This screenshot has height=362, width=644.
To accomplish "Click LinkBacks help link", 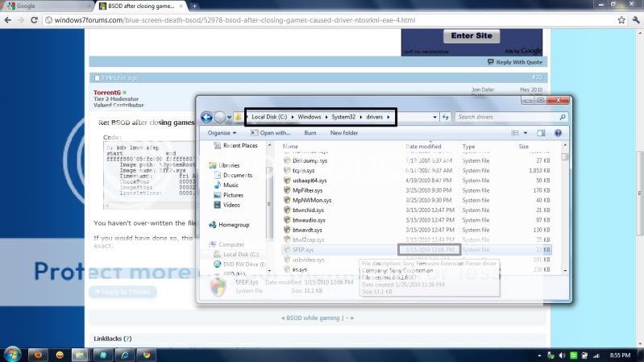I will (x=127, y=339).
